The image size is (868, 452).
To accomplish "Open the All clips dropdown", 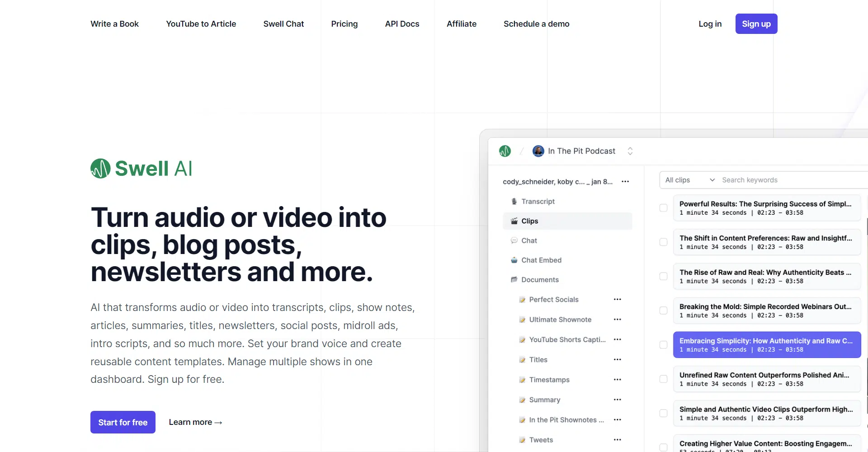I will (689, 180).
